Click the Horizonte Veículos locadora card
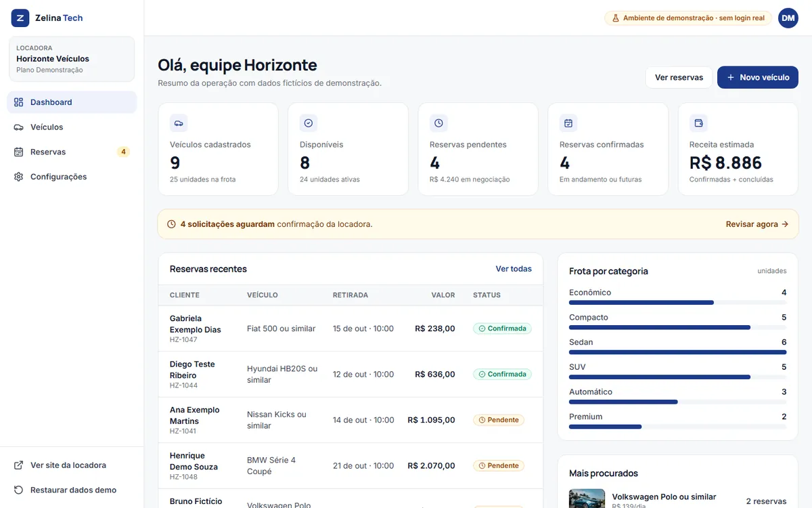The image size is (812, 508). [72, 59]
